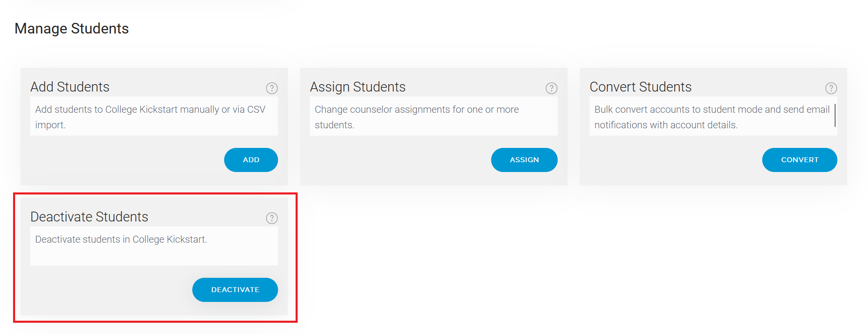Click the Assign Students heading
The width and height of the screenshot is (868, 335).
(358, 87)
